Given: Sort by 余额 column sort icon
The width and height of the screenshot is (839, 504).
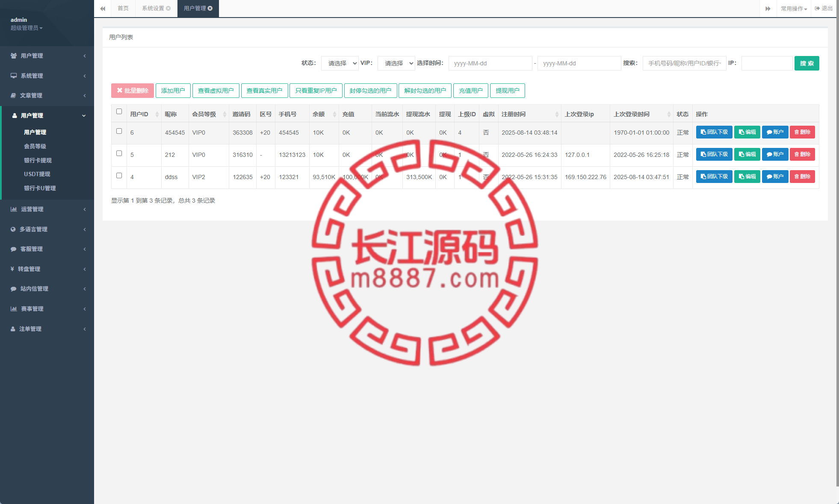Looking at the screenshot, I should tap(334, 114).
